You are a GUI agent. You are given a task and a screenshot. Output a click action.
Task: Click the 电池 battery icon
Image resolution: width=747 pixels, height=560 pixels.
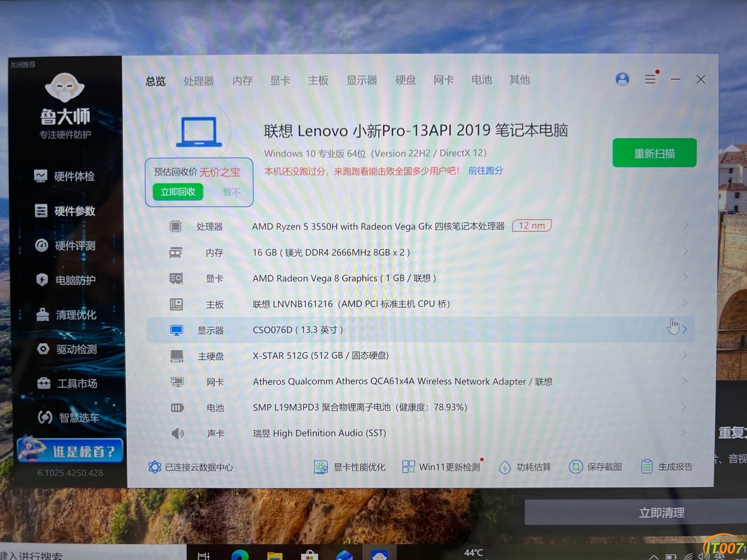point(177,408)
